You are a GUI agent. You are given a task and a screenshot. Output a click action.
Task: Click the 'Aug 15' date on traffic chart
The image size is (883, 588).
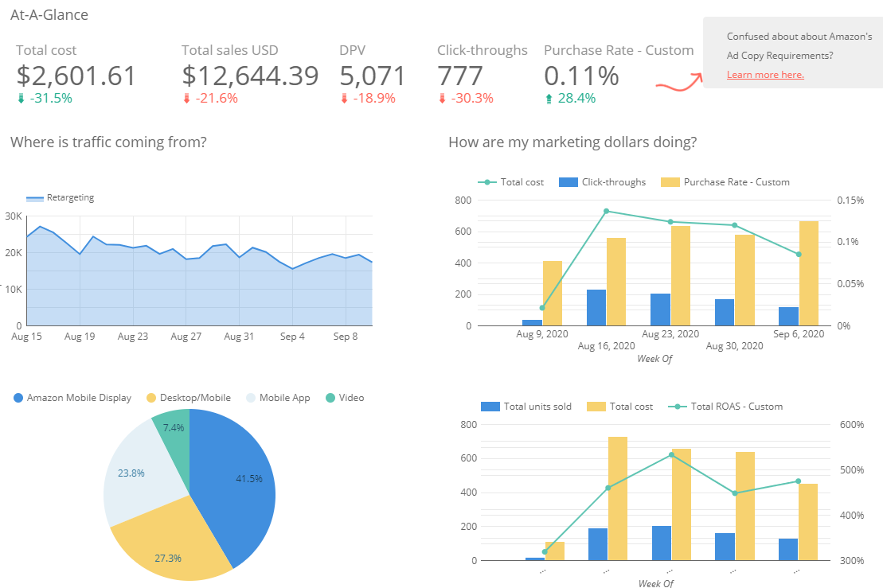(26, 337)
